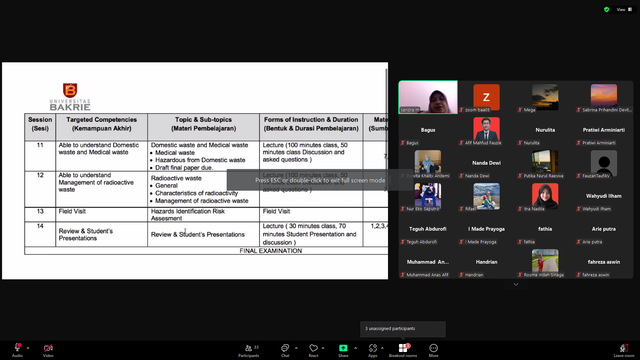Open the React emoji menu
The width and height of the screenshot is (640, 360).
[313, 349]
